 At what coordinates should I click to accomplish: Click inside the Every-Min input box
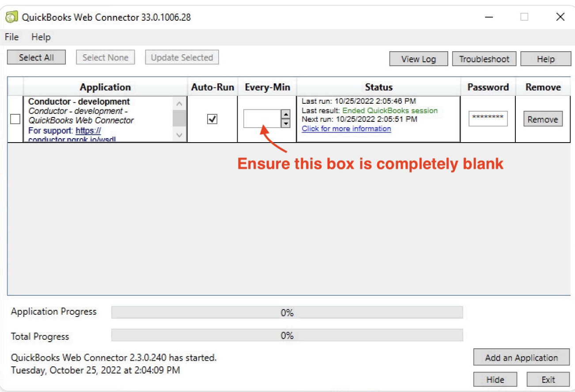(x=262, y=119)
